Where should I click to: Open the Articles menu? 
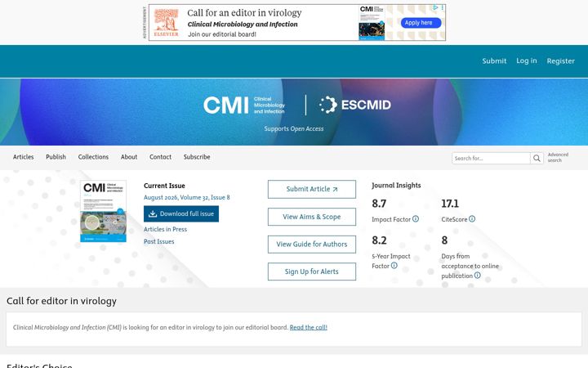click(23, 157)
